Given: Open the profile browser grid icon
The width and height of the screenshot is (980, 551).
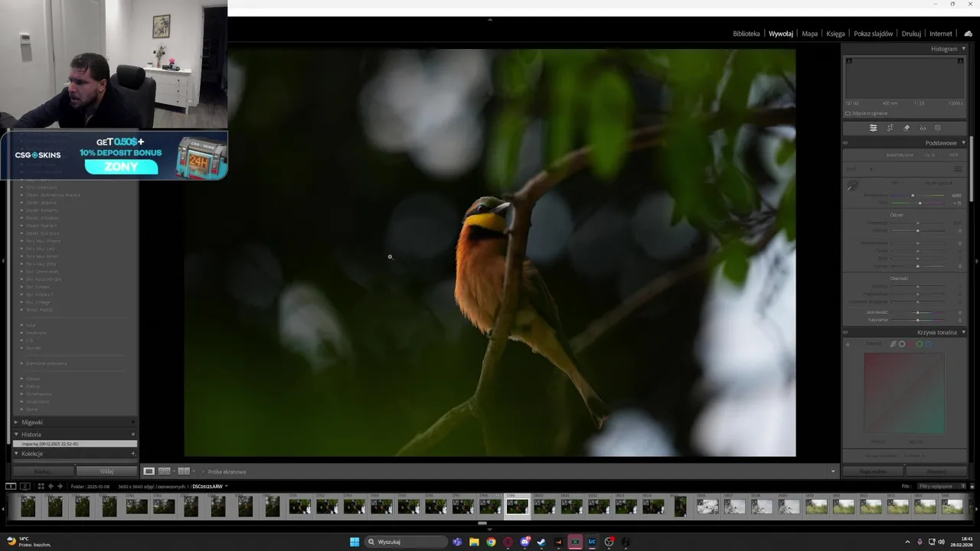Looking at the screenshot, I should point(958,168).
